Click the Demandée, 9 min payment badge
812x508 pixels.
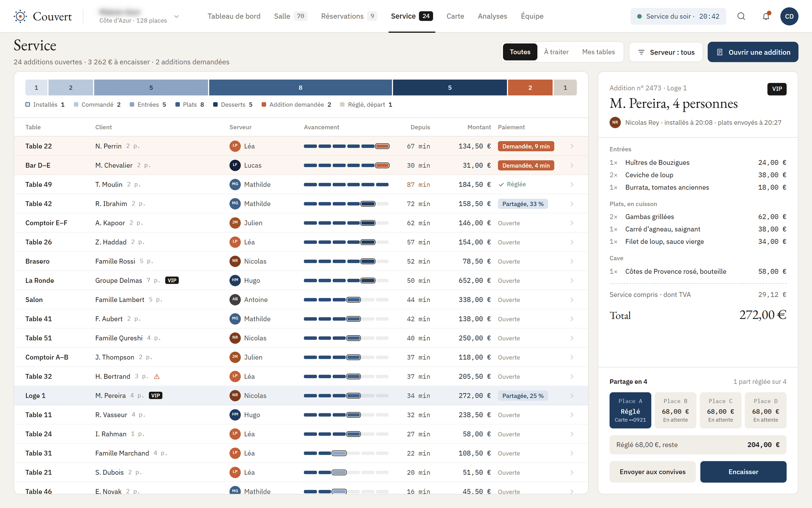526,146
